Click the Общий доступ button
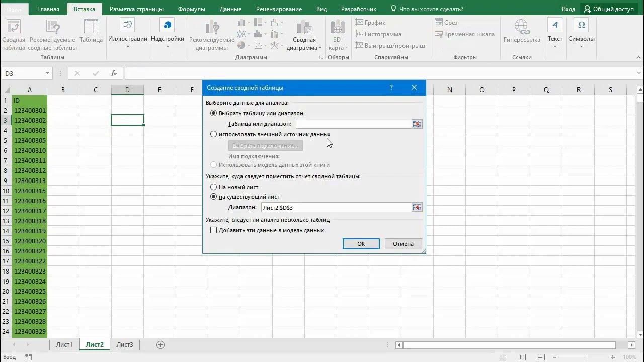644x362 pixels. [608, 9]
